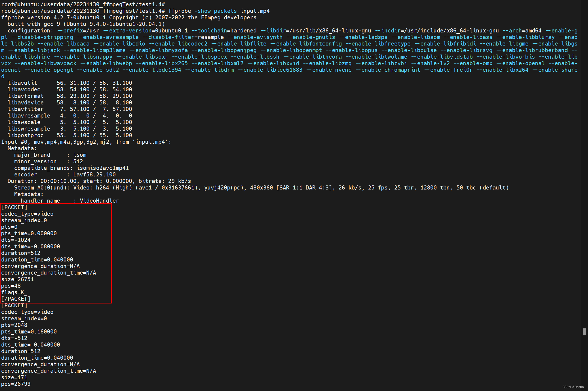588x391 pixels.
Task: Click the handler_name VideoHandler line
Action: pos(70,201)
